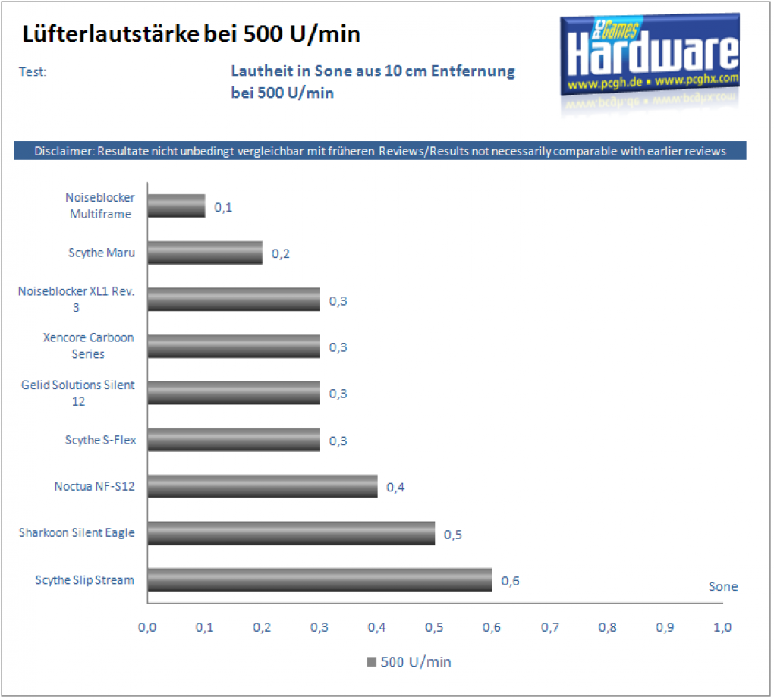The width and height of the screenshot is (774, 700).
Task: Click the 'Lautheit in Sone aus 10 cm Entfernung' subtitle
Action: tap(374, 71)
